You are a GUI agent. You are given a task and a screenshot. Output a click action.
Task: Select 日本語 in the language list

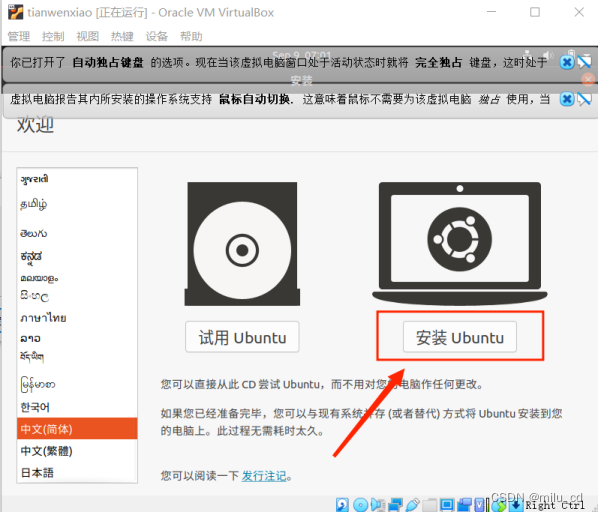(77, 473)
